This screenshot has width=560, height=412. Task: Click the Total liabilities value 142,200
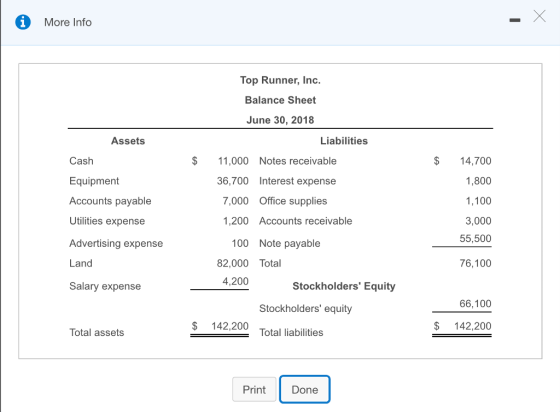click(x=472, y=326)
